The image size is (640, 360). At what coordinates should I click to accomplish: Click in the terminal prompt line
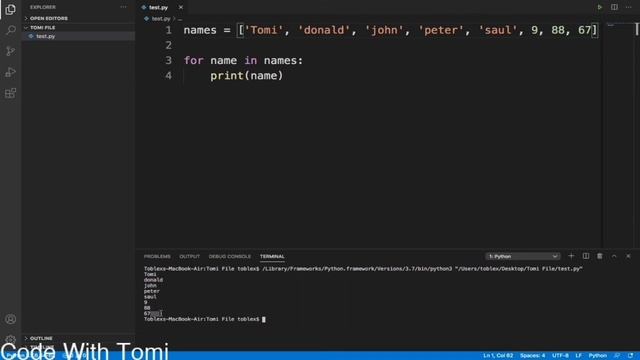[x=204, y=319]
